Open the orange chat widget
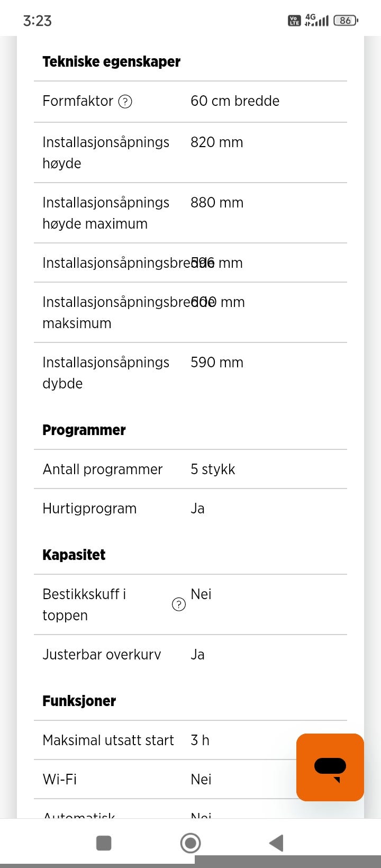 330,767
